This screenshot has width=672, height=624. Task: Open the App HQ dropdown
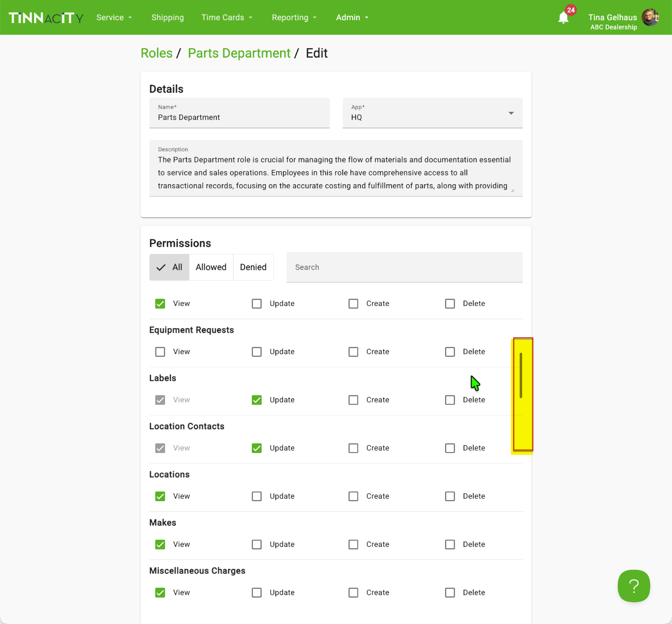[x=432, y=113]
